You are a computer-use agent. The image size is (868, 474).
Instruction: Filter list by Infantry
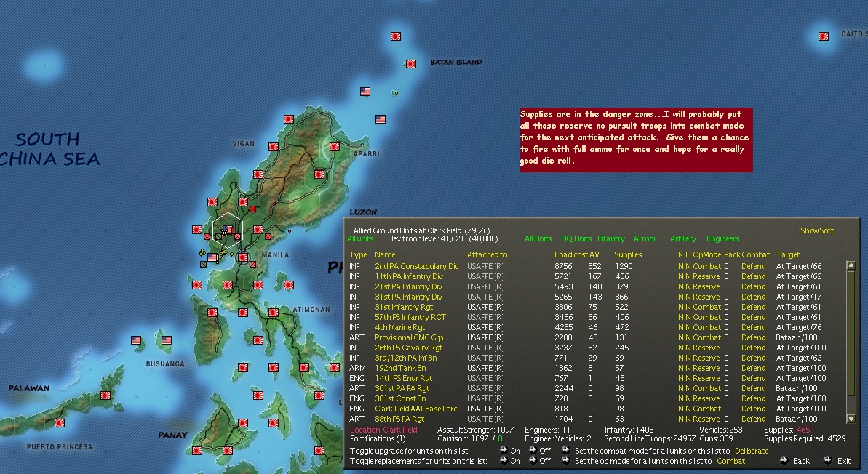610,238
